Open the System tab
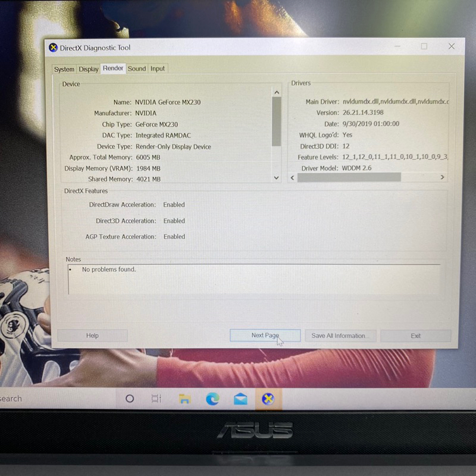This screenshot has height=476, width=476. tap(64, 69)
